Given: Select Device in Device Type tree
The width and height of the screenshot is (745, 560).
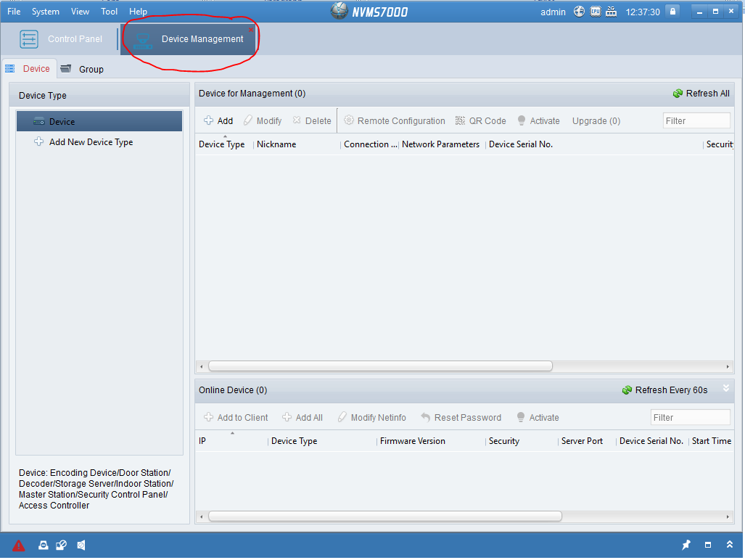Looking at the screenshot, I should (99, 122).
